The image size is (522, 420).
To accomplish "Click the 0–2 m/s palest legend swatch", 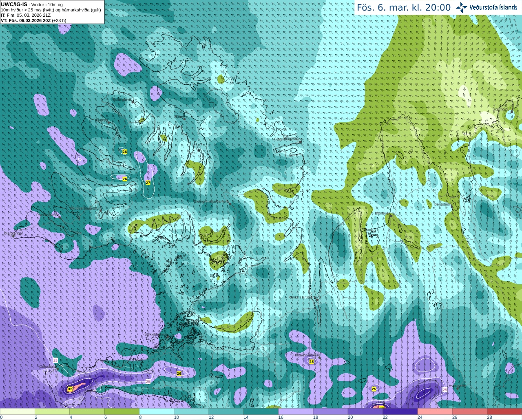I will tap(18, 411).
